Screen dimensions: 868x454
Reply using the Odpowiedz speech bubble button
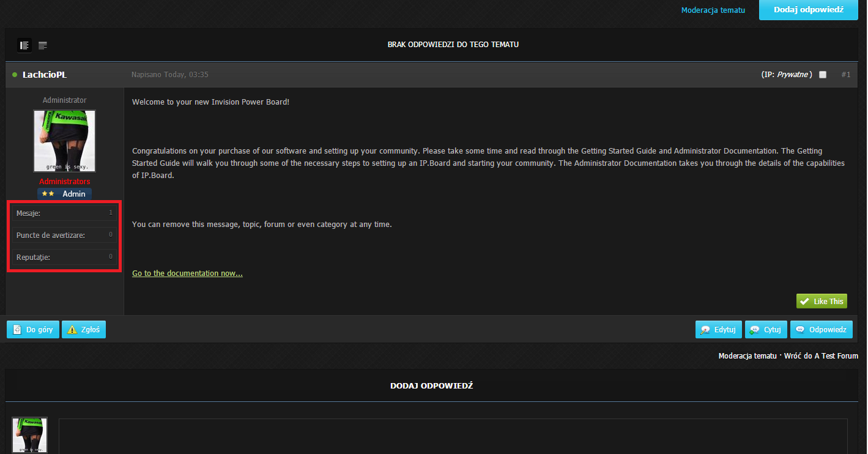[821, 330]
